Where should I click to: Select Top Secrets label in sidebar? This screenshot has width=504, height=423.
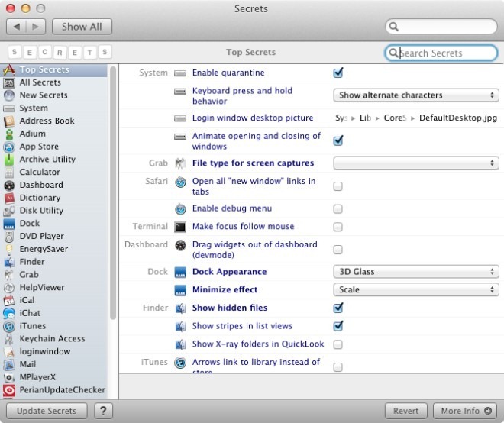click(44, 69)
